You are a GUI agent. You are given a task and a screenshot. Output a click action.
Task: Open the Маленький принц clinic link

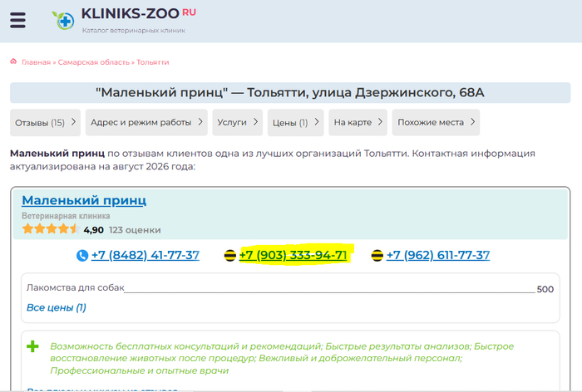[x=84, y=200]
